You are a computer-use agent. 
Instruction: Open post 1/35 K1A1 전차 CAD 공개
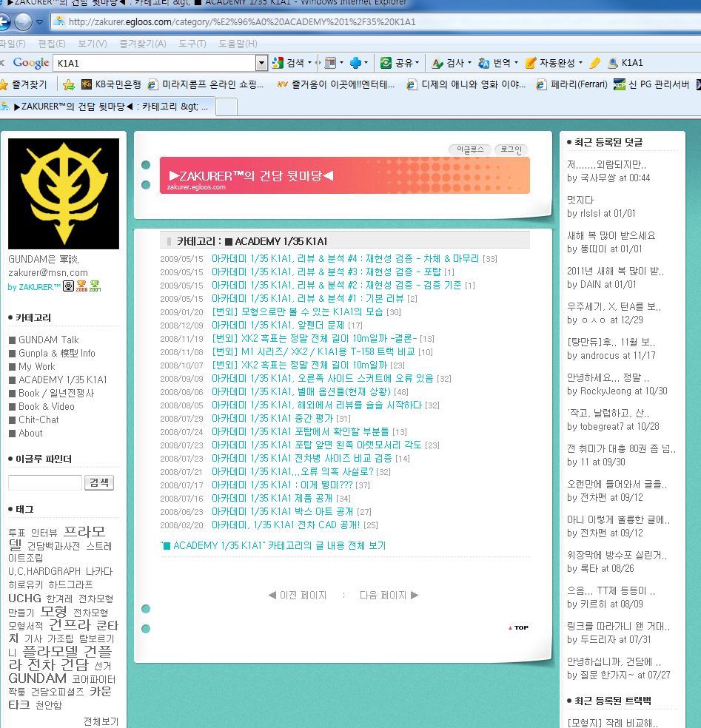[286, 525]
